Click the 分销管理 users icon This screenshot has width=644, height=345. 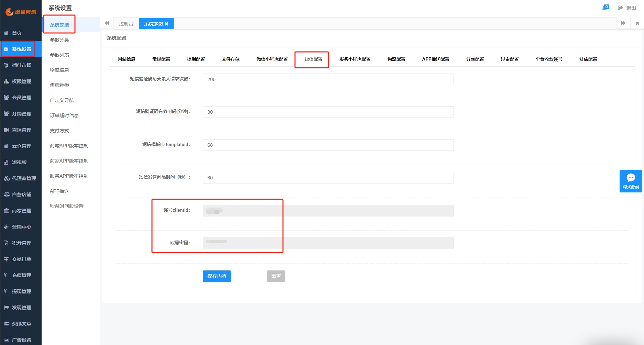click(6, 114)
